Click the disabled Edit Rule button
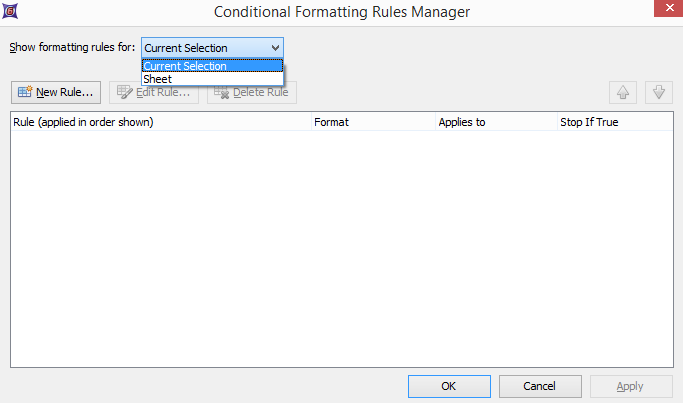Viewport: 683px width, 403px height. tap(154, 92)
